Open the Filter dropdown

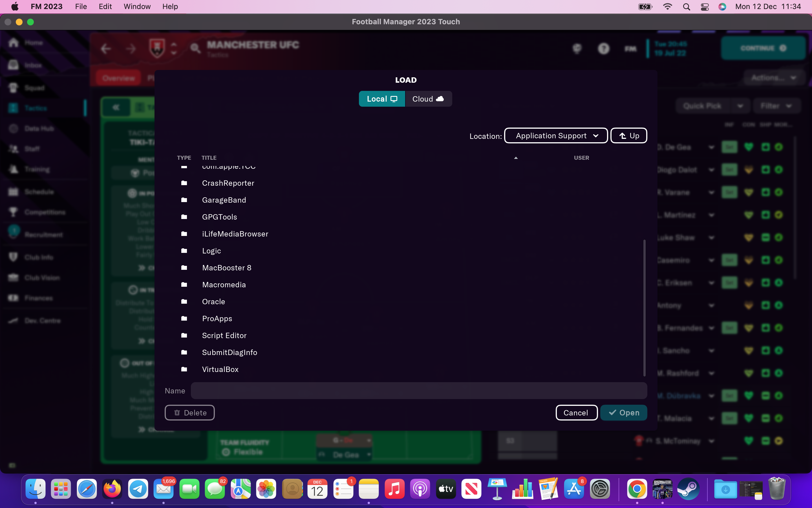[776, 106]
